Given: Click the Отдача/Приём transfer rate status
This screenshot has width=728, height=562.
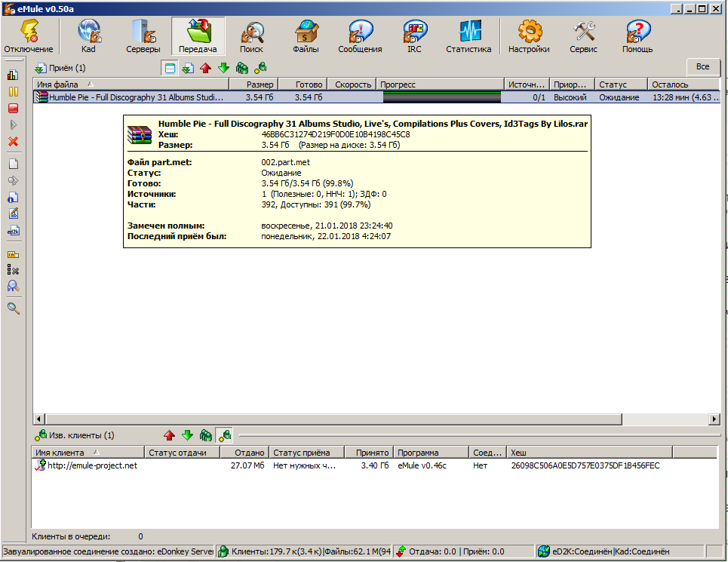Looking at the screenshot, I should coord(464,551).
